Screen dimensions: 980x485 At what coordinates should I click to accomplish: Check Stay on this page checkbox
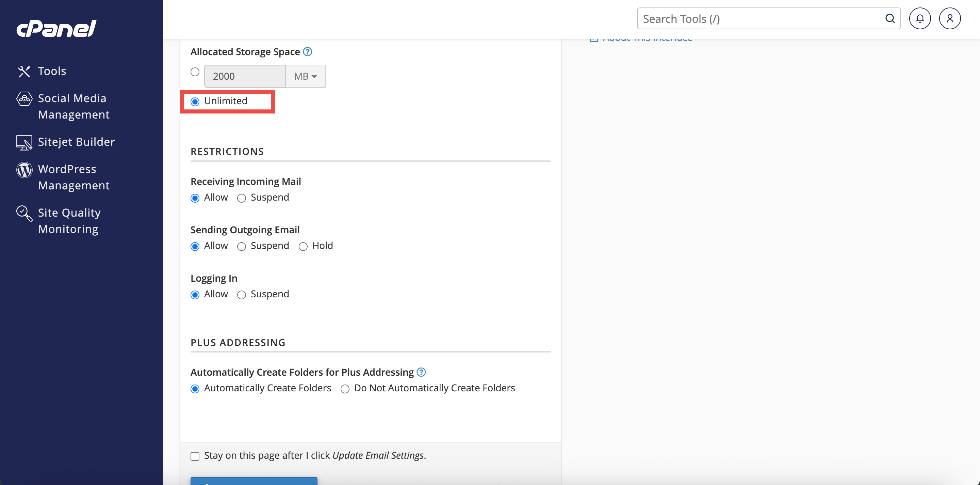pos(195,456)
